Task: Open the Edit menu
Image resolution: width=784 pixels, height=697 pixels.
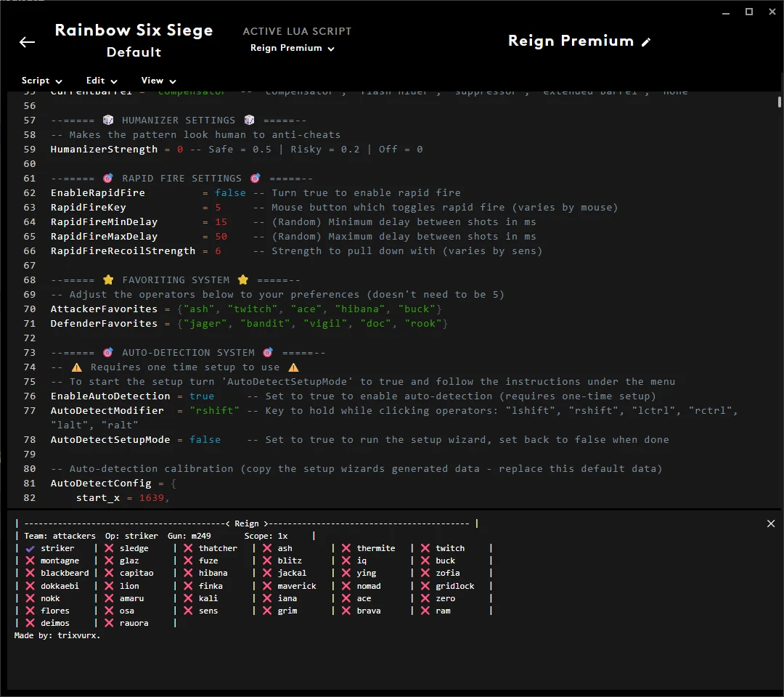Action: tap(102, 81)
